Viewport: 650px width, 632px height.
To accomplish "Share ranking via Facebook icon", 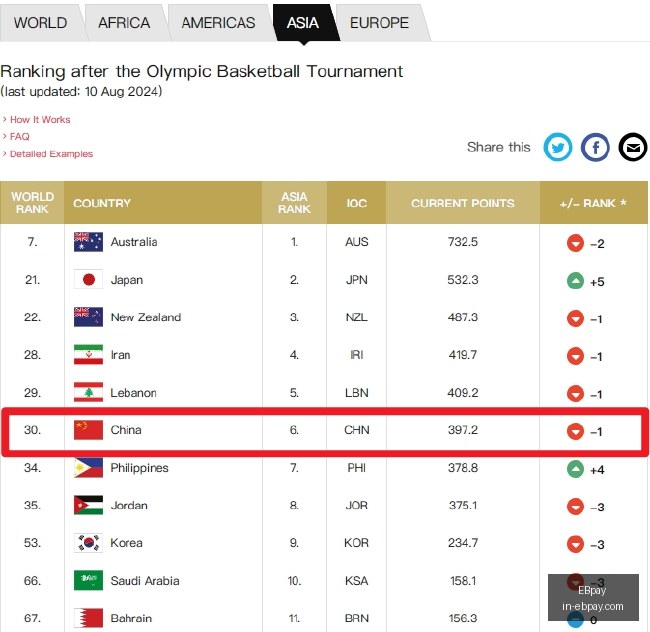I will coord(595,147).
